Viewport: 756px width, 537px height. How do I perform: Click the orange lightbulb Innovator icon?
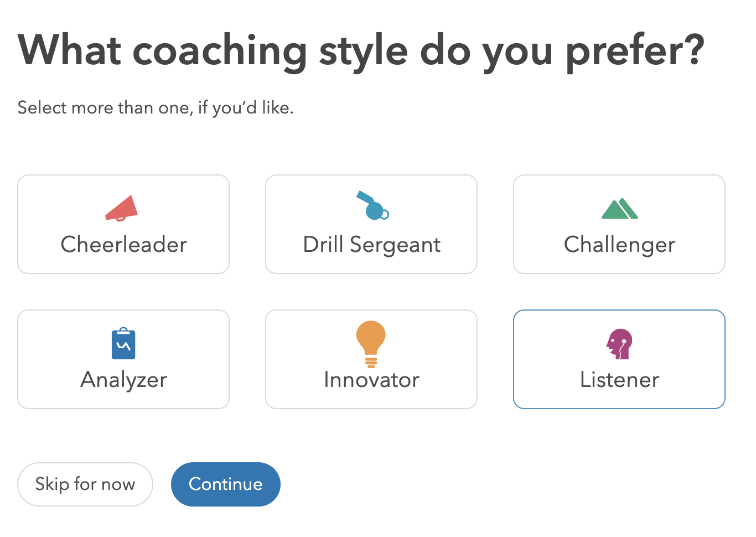[371, 344]
